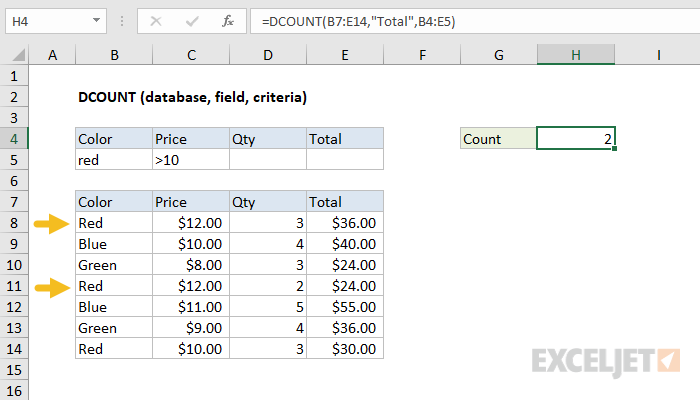Select the $9.00 price cell
The height and width of the screenshot is (400, 700).
(x=191, y=328)
